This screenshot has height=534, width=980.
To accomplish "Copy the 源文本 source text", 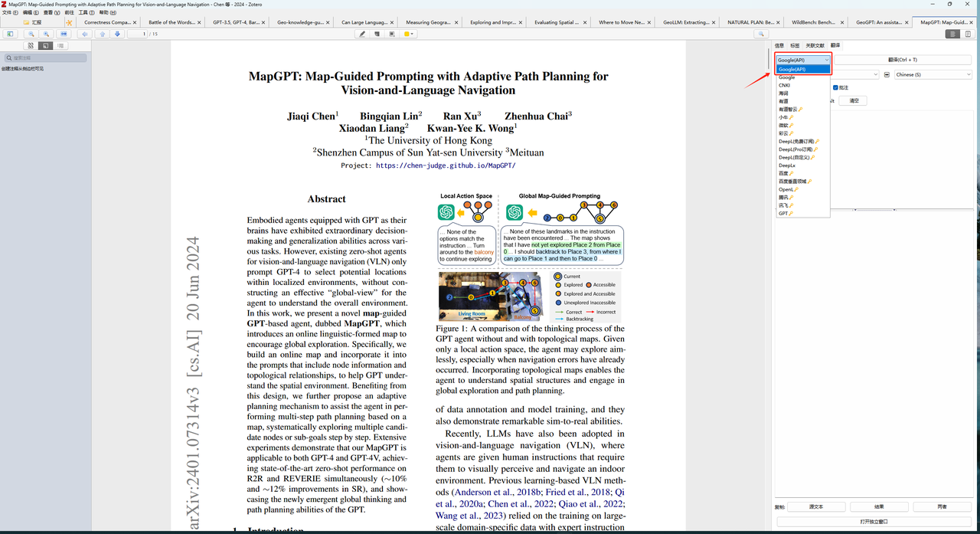I will click(816, 506).
